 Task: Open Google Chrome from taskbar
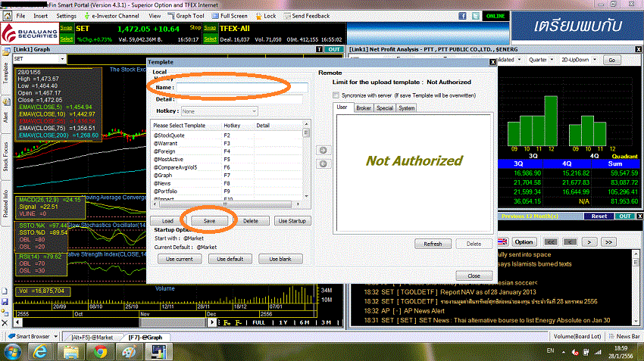[100, 352]
